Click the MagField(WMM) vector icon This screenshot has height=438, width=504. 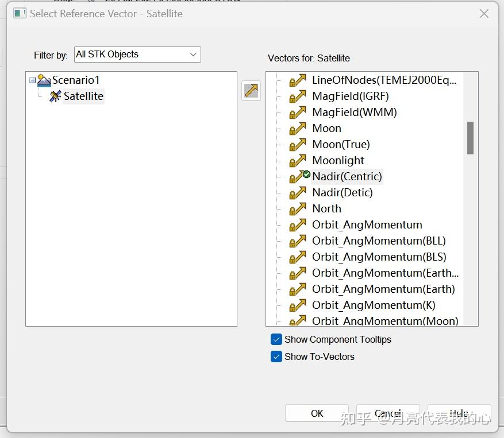point(298,113)
